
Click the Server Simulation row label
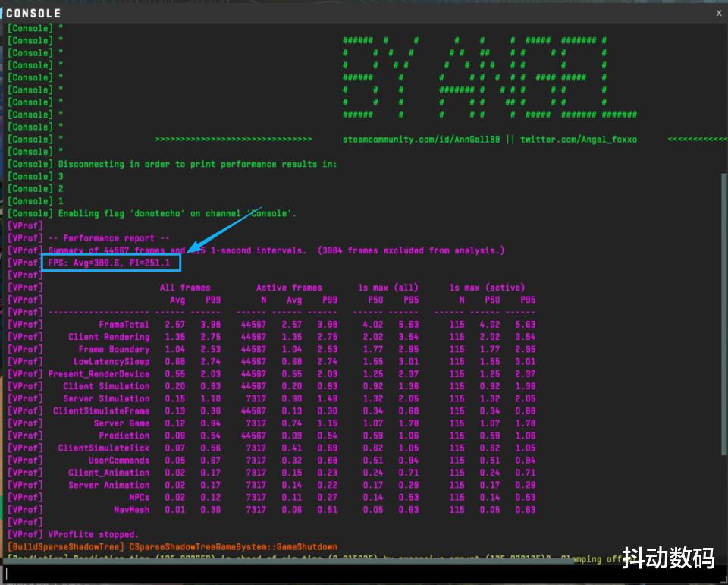point(106,398)
